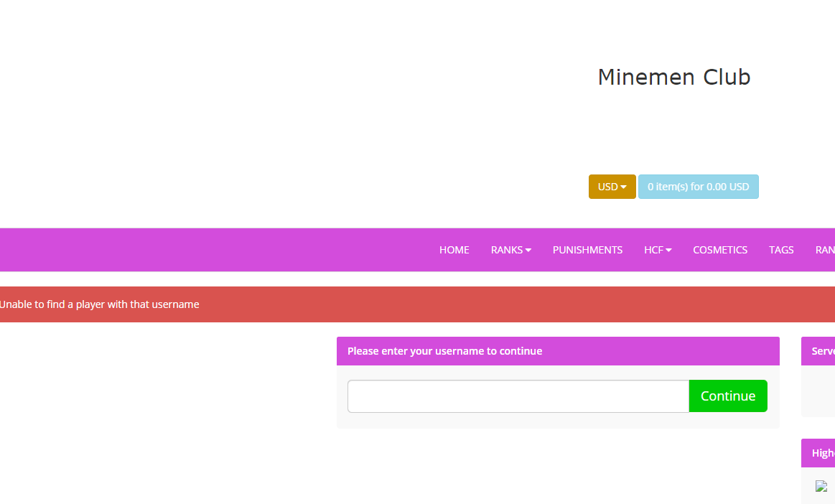Open the PUNISHMENTS page

587,250
